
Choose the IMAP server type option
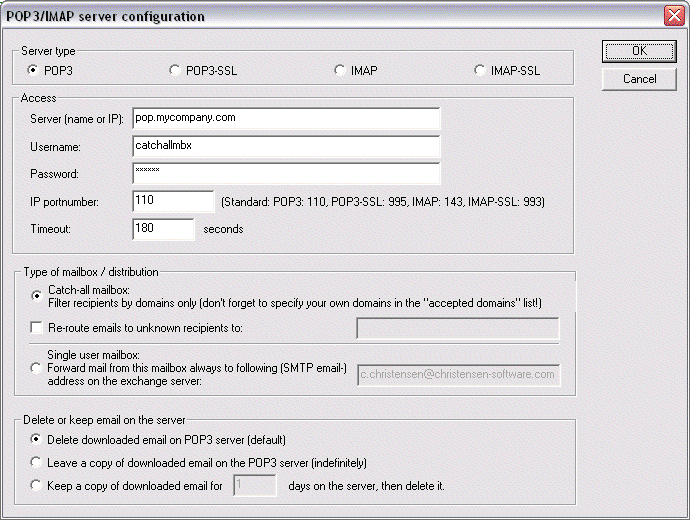(339, 70)
